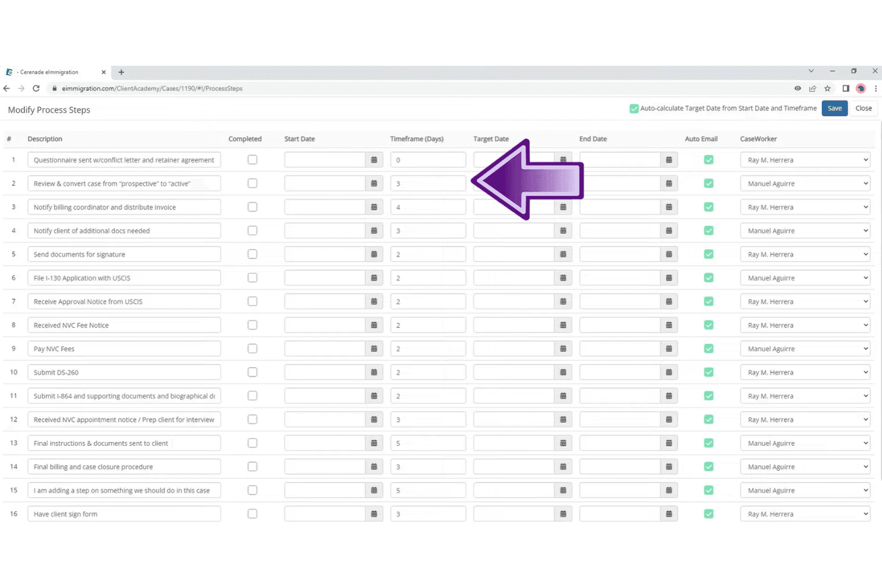The image size is (882, 588).
Task: Open End Date calendar for Submit I-864 row
Action: point(669,396)
